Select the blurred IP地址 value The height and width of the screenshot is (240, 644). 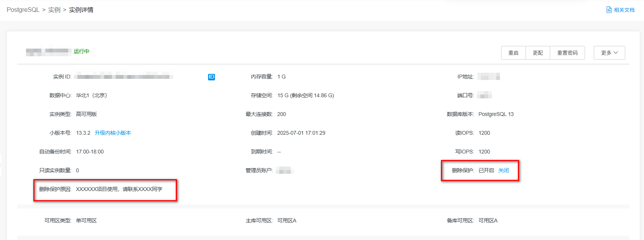pyautogui.click(x=488, y=77)
